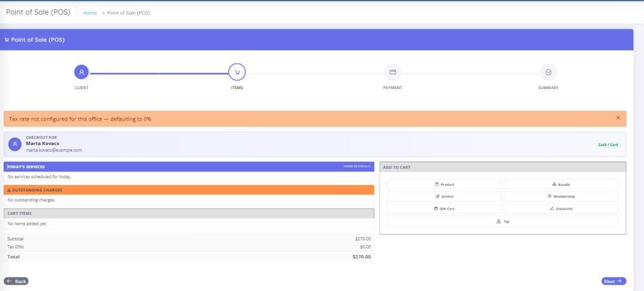This screenshot has width=644, height=291.
Task: Click the Checkout For label
Action: point(42,138)
